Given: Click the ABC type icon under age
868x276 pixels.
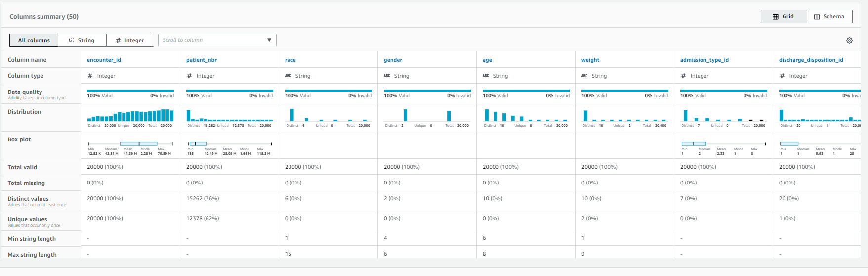Looking at the screenshot, I should (486, 76).
